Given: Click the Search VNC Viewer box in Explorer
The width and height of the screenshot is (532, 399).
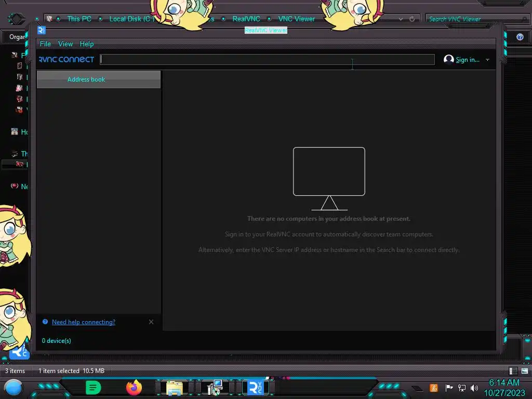Looking at the screenshot, I should tap(477, 19).
